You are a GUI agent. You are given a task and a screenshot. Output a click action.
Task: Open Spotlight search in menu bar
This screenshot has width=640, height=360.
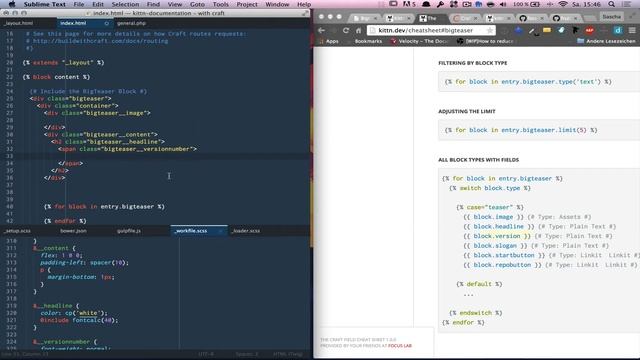click(x=611, y=4)
